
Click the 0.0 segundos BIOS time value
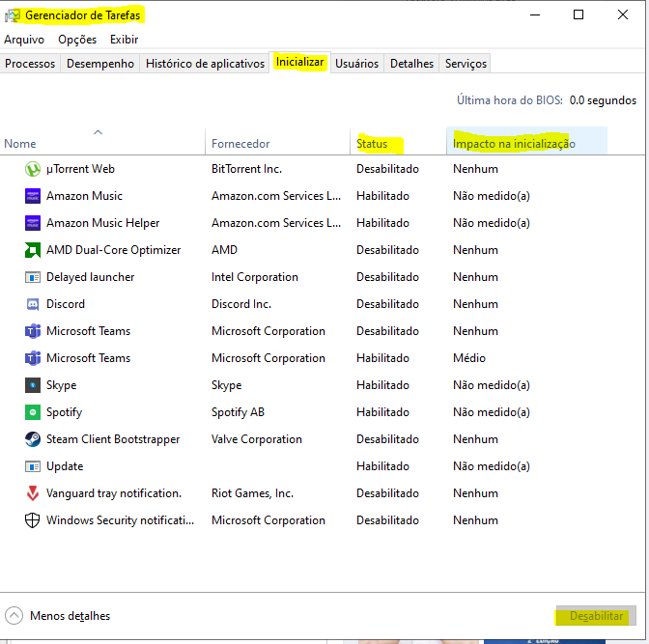603,100
